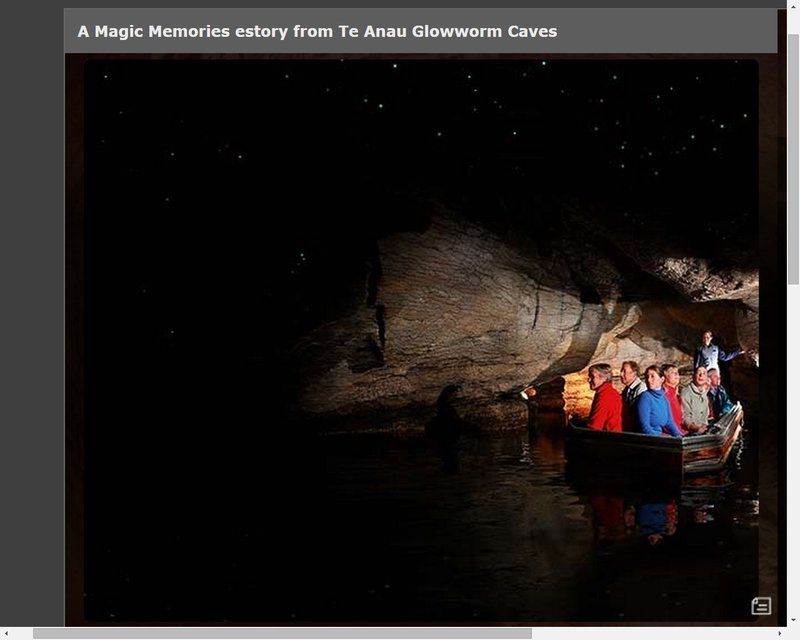Click the story caption icon on the photo
The image size is (800, 640).
pos(761,605)
